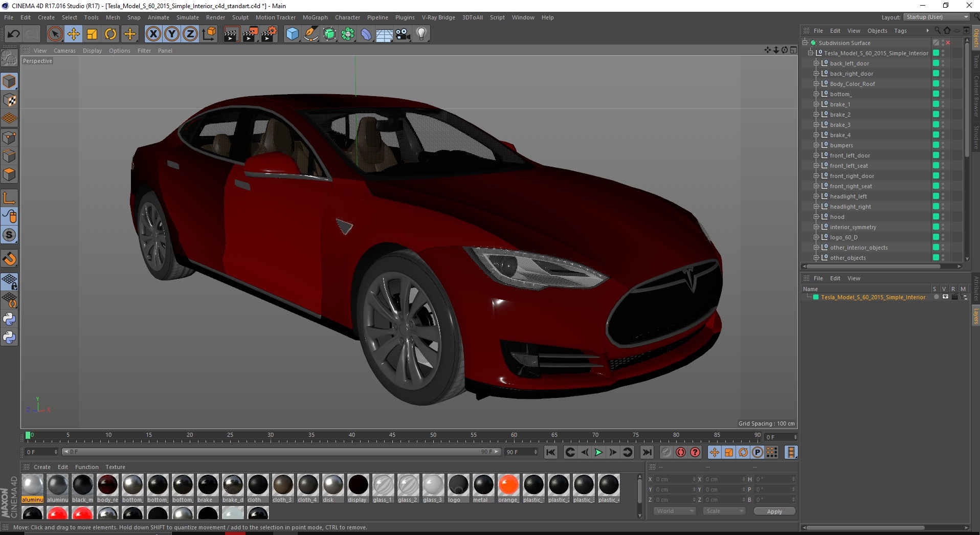
Task: Add a Subdivision Surface generator
Action: pyautogui.click(x=329, y=34)
